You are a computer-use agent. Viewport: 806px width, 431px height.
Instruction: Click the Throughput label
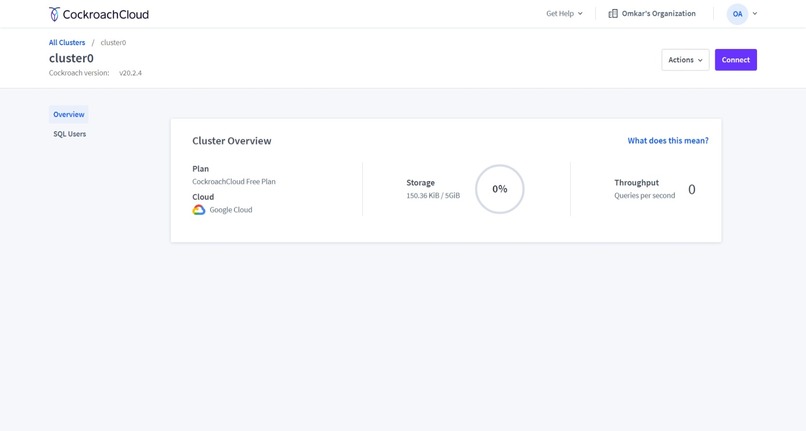click(636, 183)
